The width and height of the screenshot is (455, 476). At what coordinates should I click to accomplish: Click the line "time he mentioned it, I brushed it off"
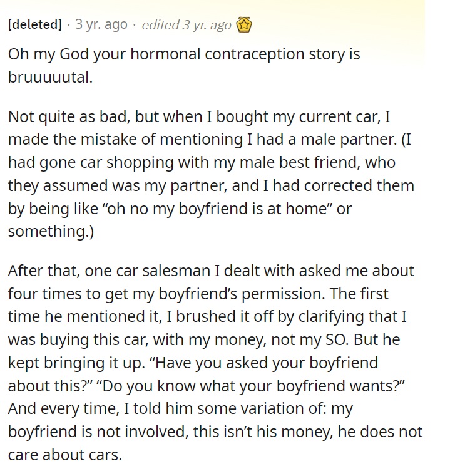pyautogui.click(x=207, y=317)
